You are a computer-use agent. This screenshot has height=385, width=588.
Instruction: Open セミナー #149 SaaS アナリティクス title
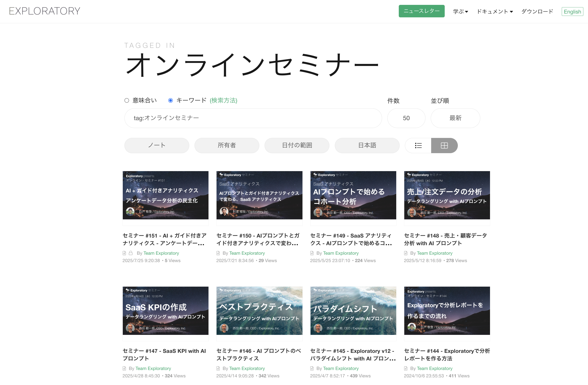pos(351,239)
